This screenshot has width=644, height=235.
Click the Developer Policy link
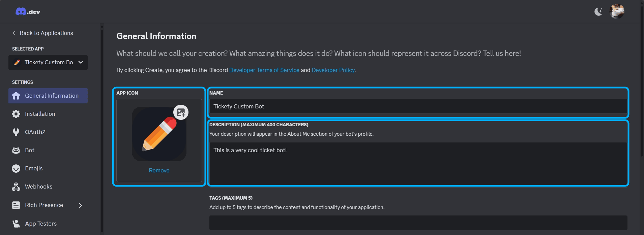click(x=333, y=70)
